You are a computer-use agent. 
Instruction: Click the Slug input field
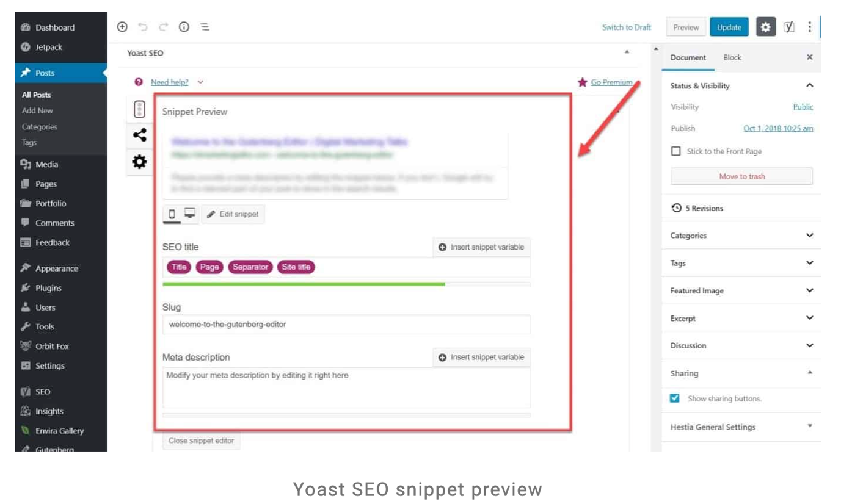point(346,325)
